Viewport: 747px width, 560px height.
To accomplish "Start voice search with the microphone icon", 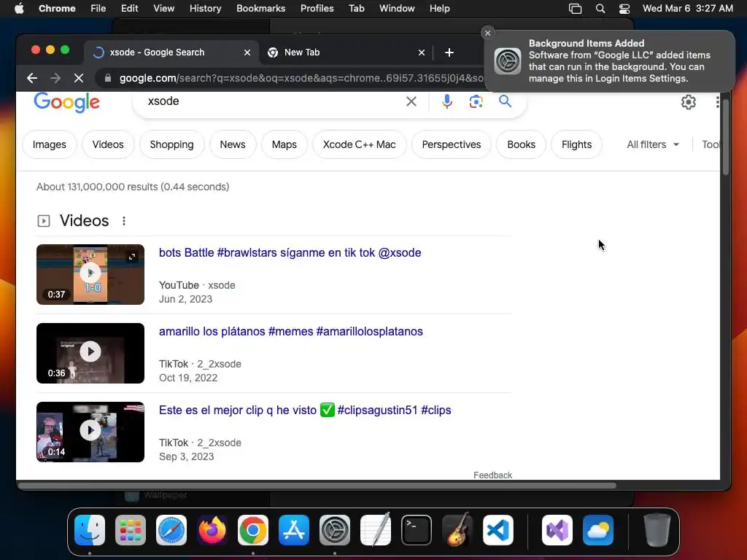I will click(447, 101).
